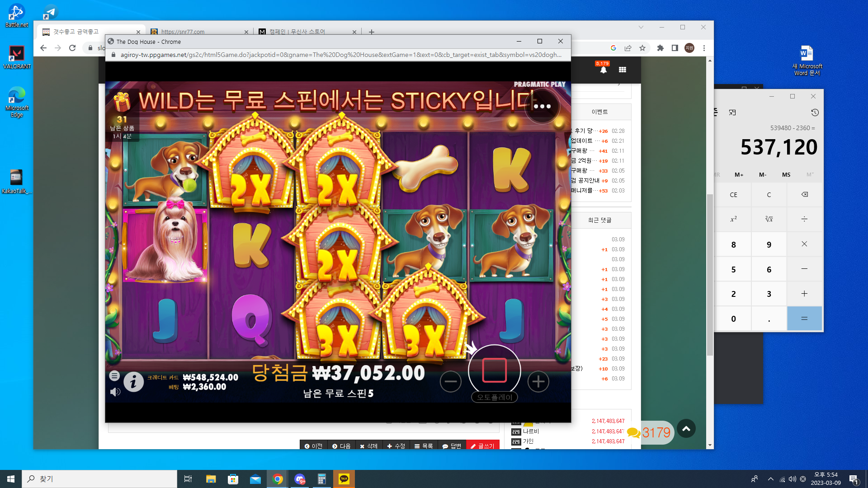The width and height of the screenshot is (868, 488).
Task: Open the 최근 댓글 section header
Action: click(599, 221)
